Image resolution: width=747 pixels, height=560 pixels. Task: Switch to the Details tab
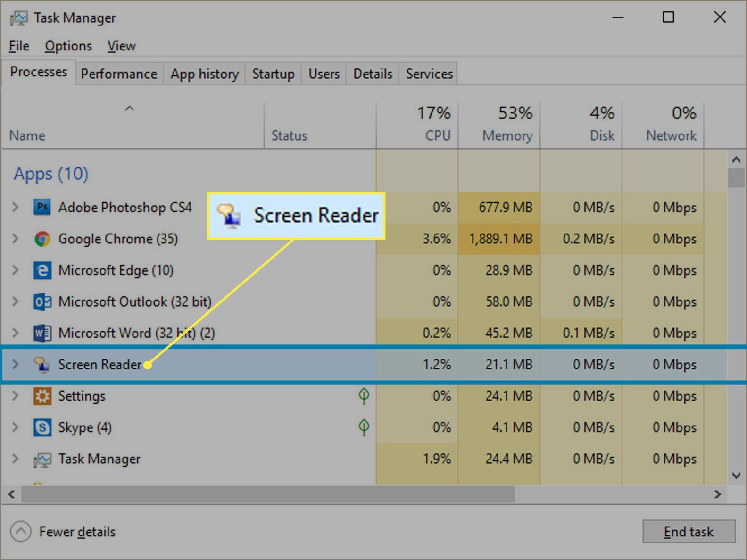(373, 74)
